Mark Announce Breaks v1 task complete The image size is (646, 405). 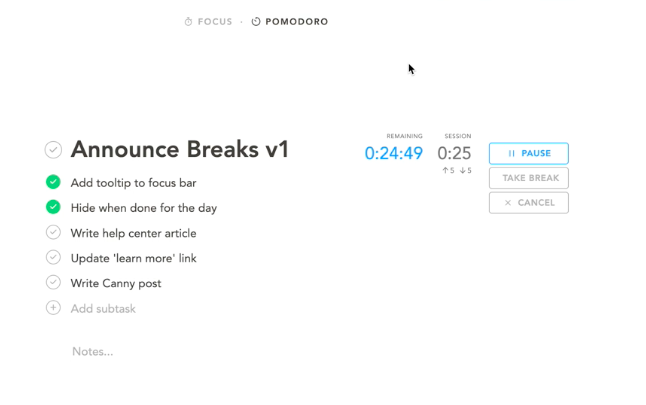(x=53, y=150)
